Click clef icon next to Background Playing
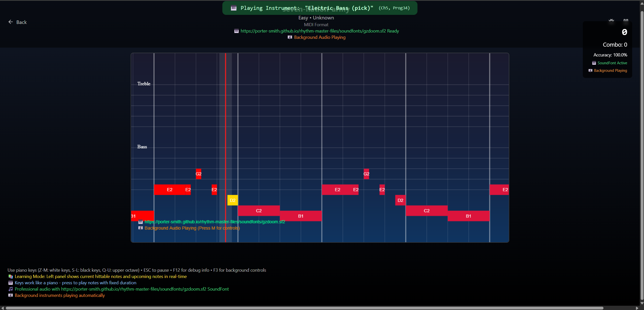 [590, 71]
